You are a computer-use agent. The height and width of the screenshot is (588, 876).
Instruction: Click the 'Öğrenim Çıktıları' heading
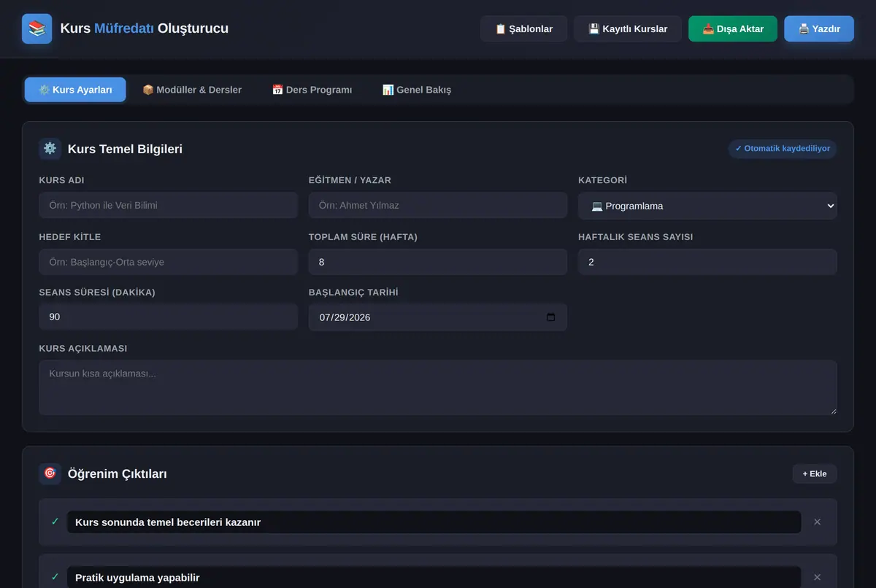click(118, 473)
